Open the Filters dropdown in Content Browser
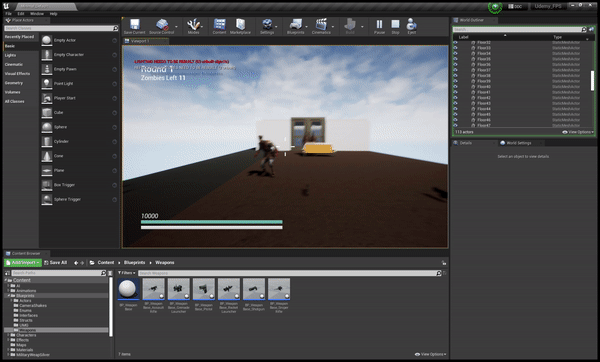Viewport: 600px width, 362px height. coord(127,273)
